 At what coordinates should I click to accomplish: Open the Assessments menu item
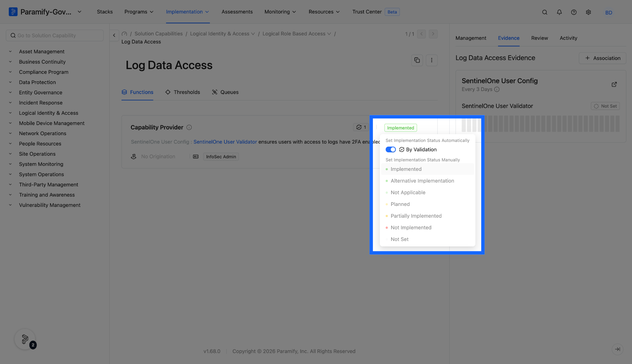[237, 12]
